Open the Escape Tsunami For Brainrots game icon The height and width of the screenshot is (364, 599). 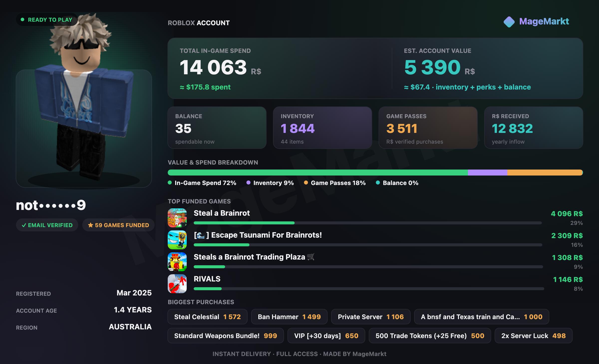(177, 240)
